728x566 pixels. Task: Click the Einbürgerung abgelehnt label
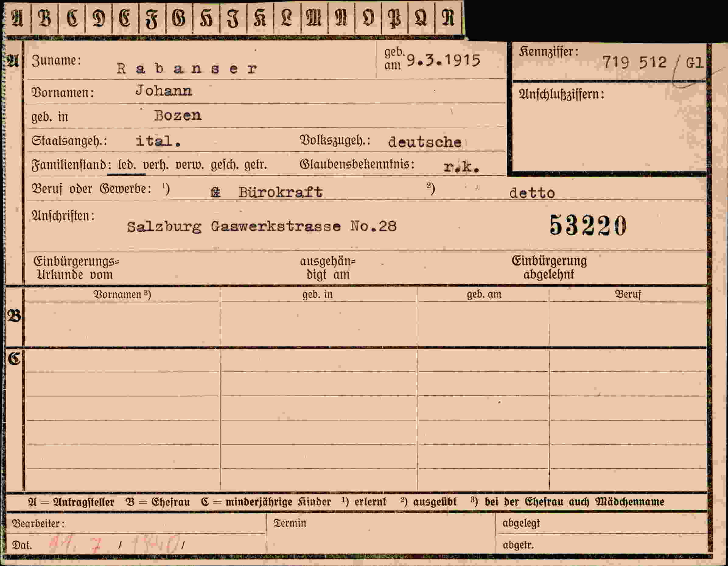click(x=549, y=268)
